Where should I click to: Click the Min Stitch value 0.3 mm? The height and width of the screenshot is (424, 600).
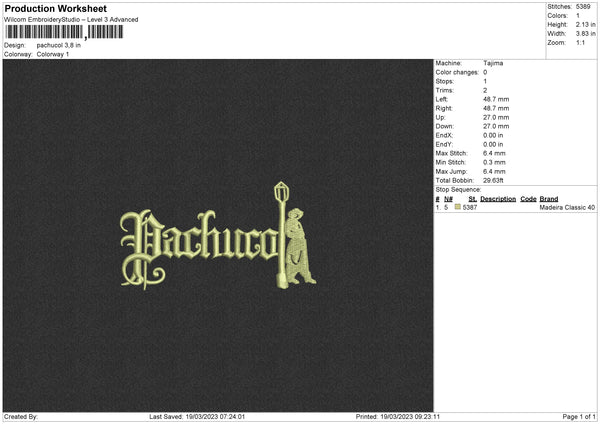(494, 162)
